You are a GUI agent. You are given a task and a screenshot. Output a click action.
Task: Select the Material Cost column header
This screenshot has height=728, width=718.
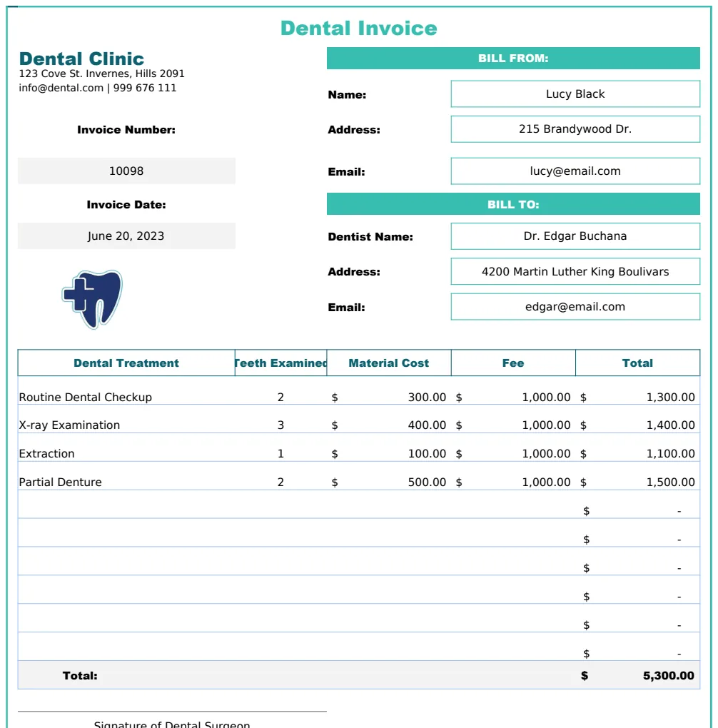point(389,363)
